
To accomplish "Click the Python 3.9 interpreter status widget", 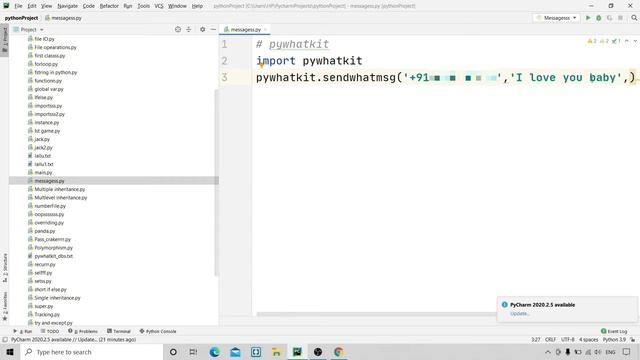I will pyautogui.click(x=614, y=340).
